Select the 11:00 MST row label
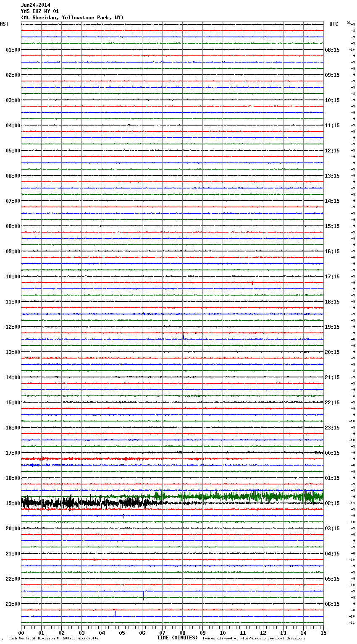The image size is (357, 644). 13,302
